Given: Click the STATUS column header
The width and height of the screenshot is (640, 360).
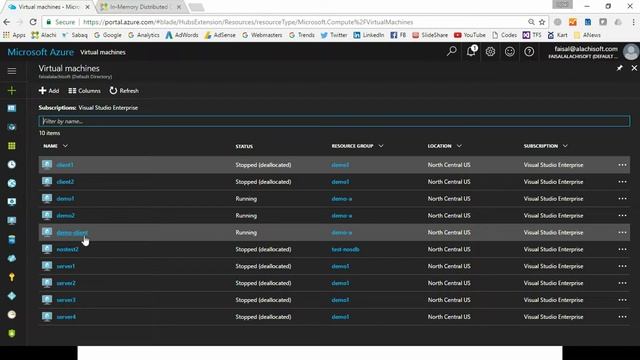Looking at the screenshot, I should [244, 146].
